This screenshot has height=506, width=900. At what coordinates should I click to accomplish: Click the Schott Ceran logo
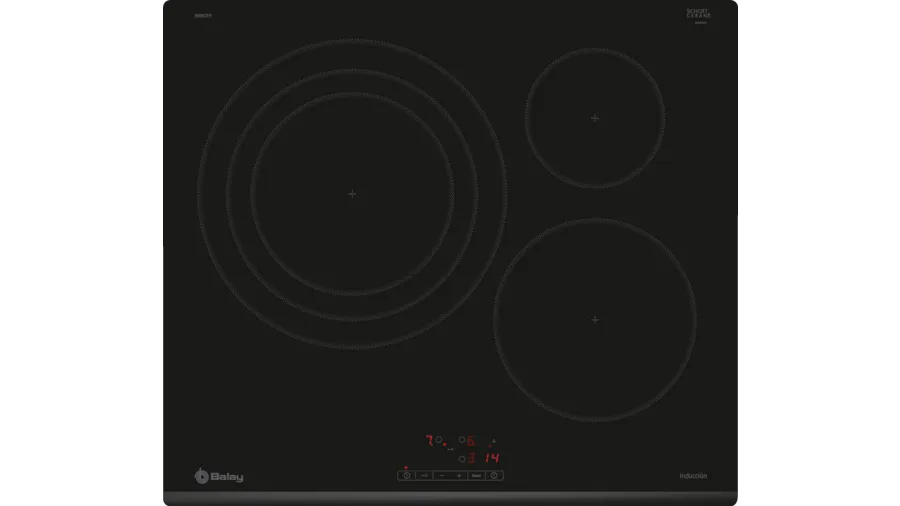(698, 15)
